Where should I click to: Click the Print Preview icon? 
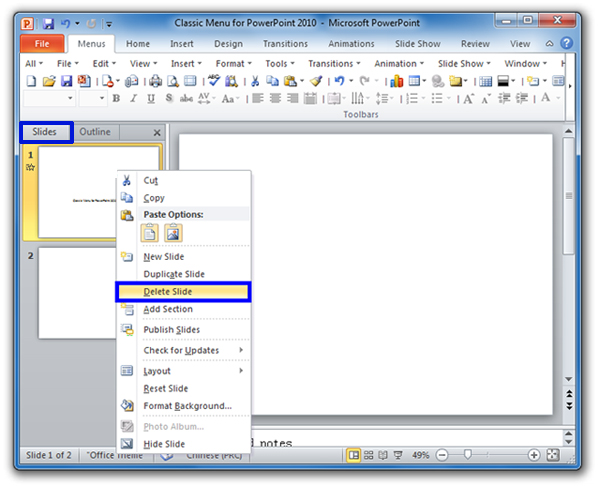[x=173, y=81]
